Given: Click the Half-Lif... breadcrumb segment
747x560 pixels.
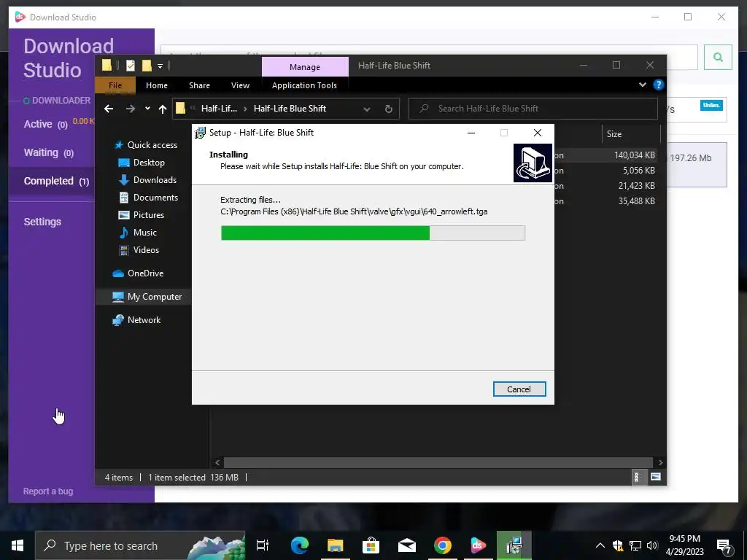Looking at the screenshot, I should point(219,109).
